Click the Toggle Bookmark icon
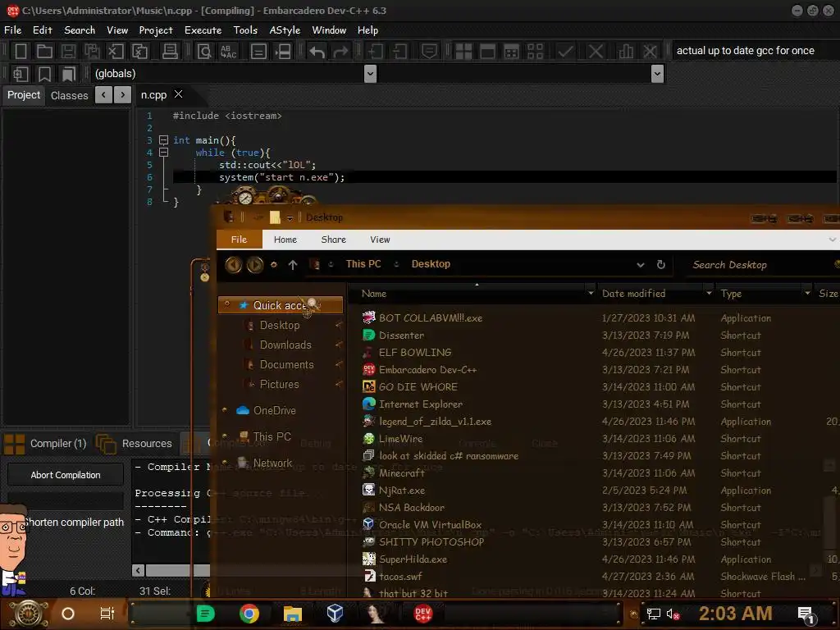 point(44,73)
